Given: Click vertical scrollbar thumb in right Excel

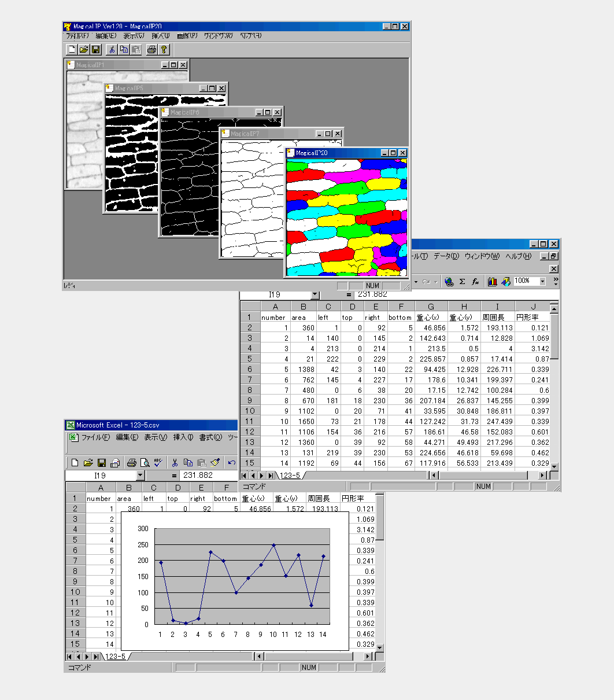Looking at the screenshot, I should pos(554,336).
